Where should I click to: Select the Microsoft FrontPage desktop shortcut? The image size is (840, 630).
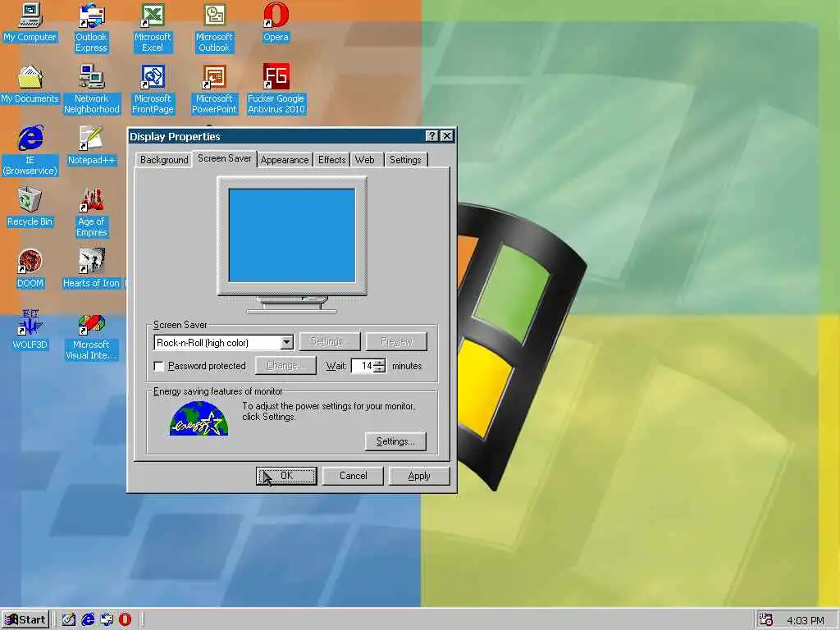click(x=153, y=89)
